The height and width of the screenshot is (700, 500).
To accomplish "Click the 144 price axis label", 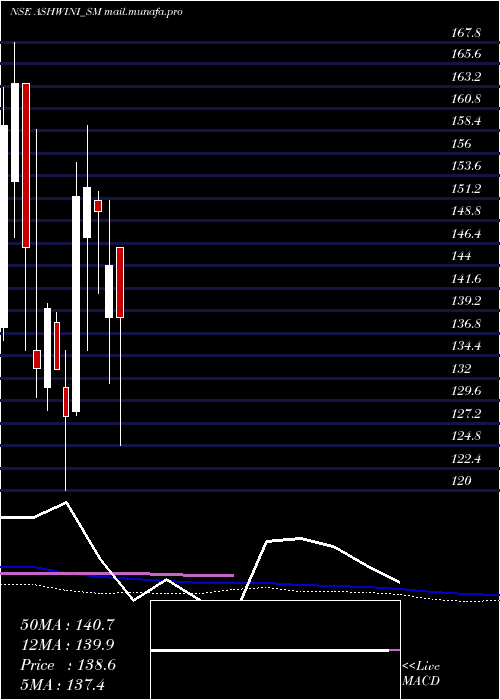I will point(461,256).
